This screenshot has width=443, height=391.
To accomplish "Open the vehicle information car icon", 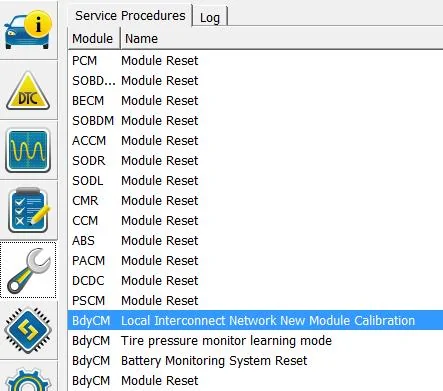I will click(28, 30).
